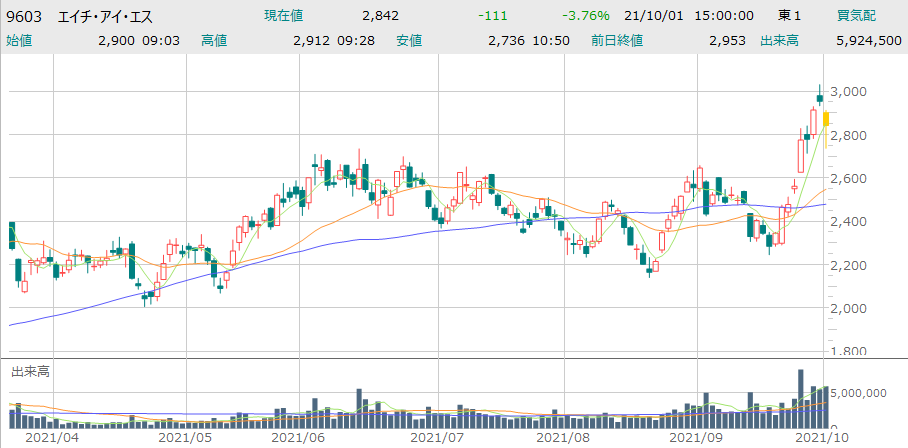
Task: Click the yellow highlighted latest candlestick
Action: point(827,119)
